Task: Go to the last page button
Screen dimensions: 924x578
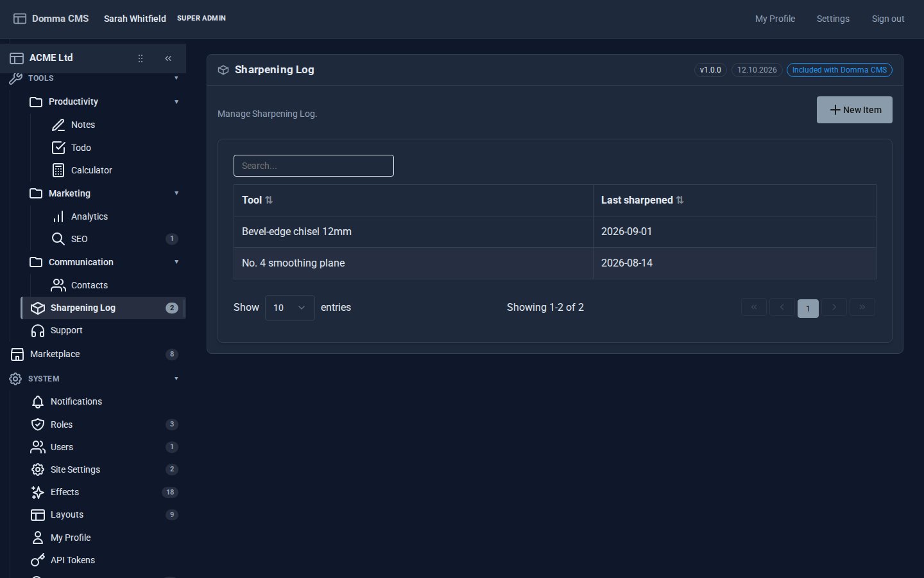Action: tap(862, 308)
